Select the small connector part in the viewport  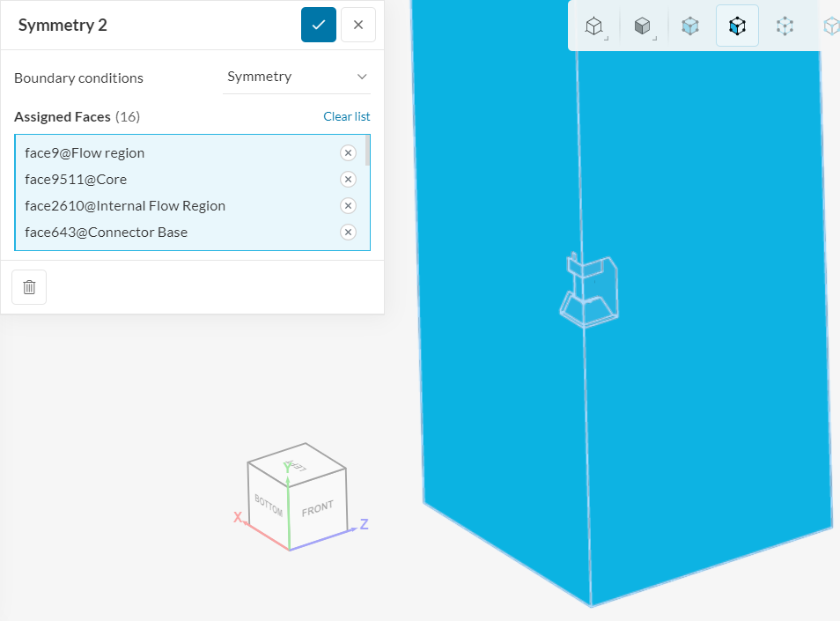point(592,290)
